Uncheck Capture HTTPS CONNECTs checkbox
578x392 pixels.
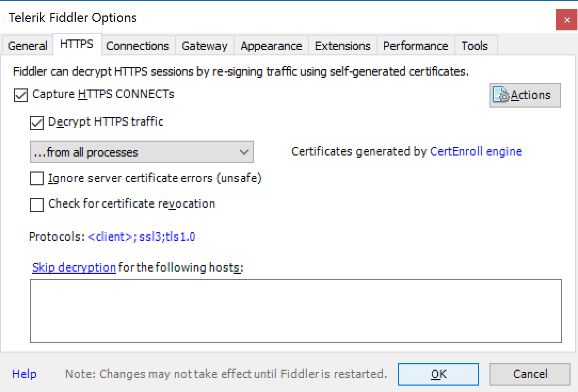coord(21,95)
